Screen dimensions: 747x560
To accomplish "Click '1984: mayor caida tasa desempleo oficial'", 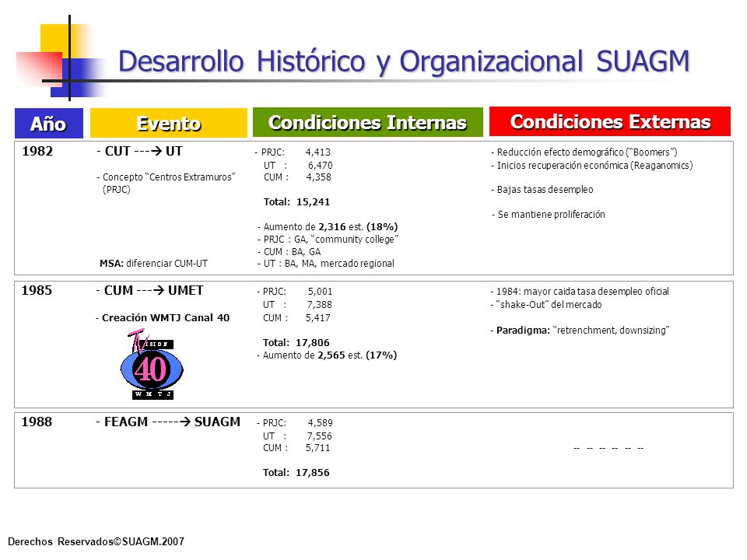I will [579, 292].
